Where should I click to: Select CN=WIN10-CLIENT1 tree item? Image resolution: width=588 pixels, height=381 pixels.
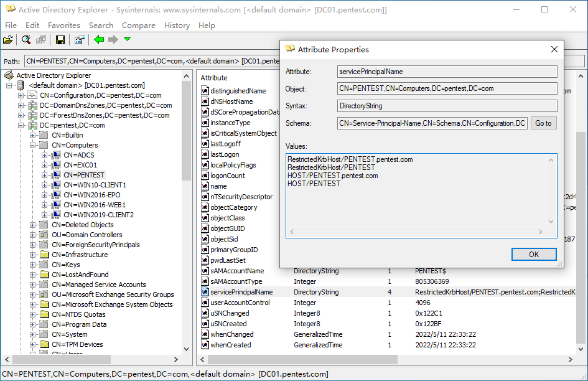(x=95, y=185)
